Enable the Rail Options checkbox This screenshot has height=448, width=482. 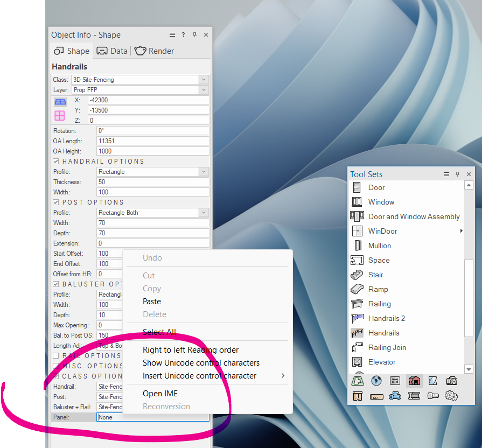point(56,356)
